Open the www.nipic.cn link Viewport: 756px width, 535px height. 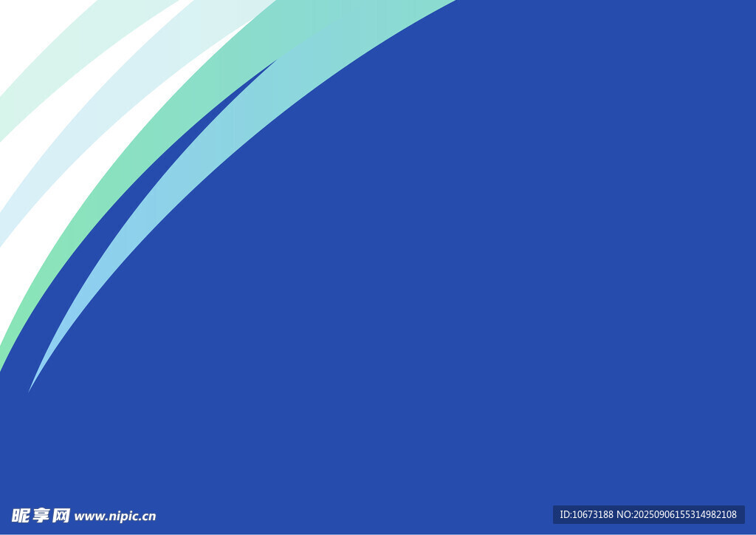[115, 517]
